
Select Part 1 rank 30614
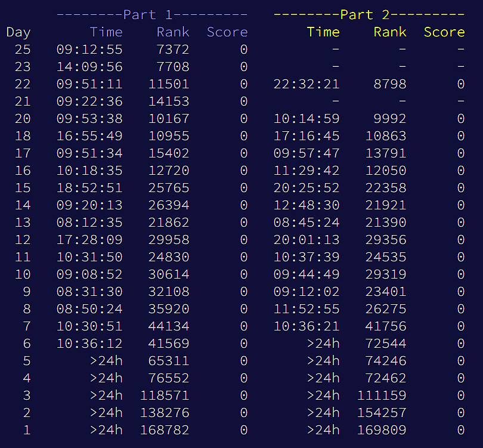(x=169, y=274)
